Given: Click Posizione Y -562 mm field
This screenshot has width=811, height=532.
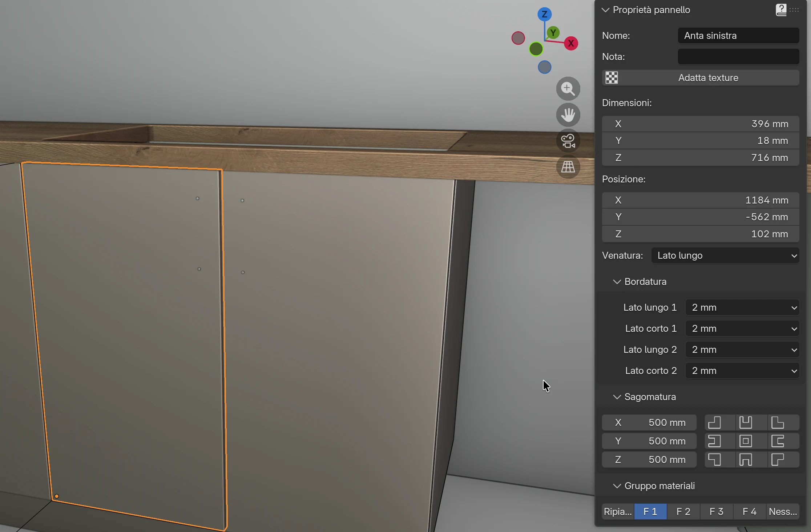Looking at the screenshot, I should [x=701, y=217].
